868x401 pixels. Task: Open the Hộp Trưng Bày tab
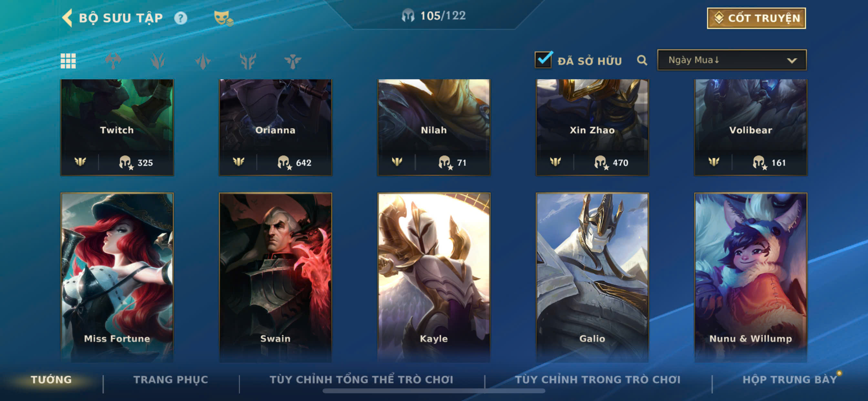pyautogui.click(x=790, y=379)
